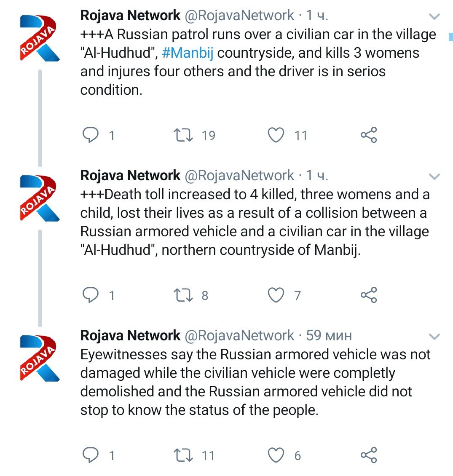Retweet the eyewitnesses tweet with 11 retweets

[183, 455]
